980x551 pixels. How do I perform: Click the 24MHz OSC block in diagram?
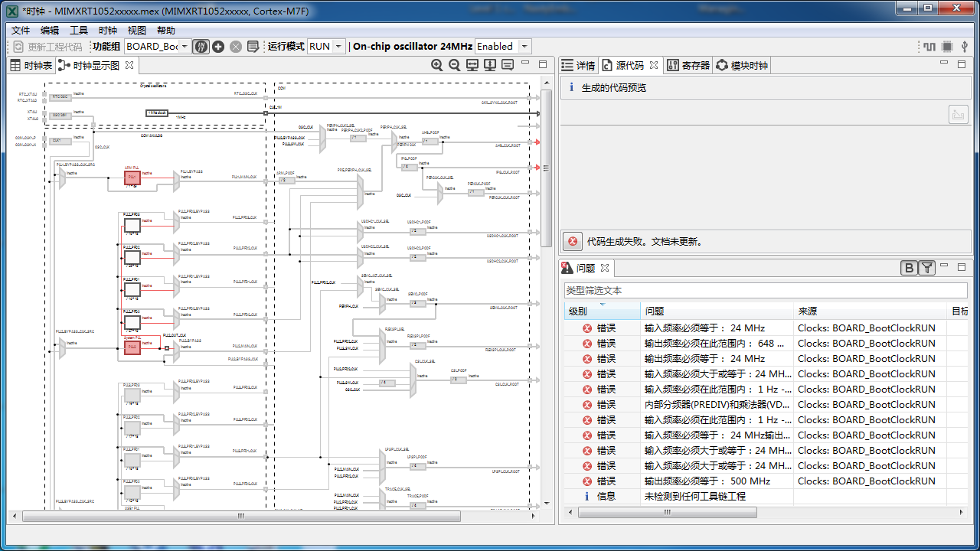(x=60, y=116)
